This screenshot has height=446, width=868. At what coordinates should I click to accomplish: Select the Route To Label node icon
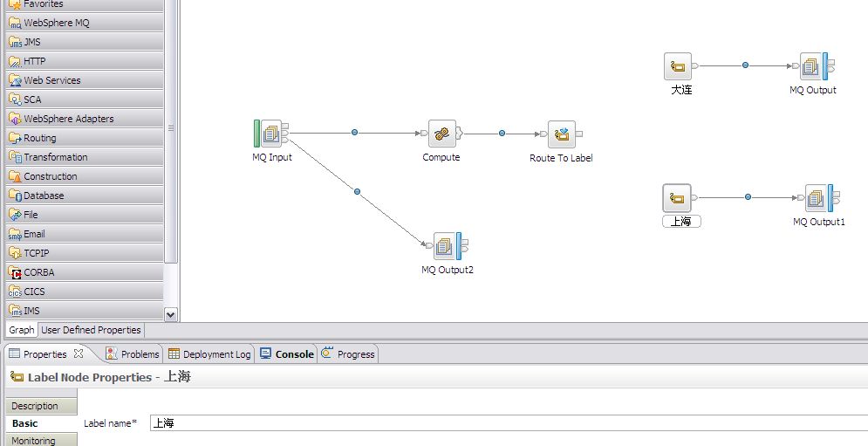[x=561, y=134]
